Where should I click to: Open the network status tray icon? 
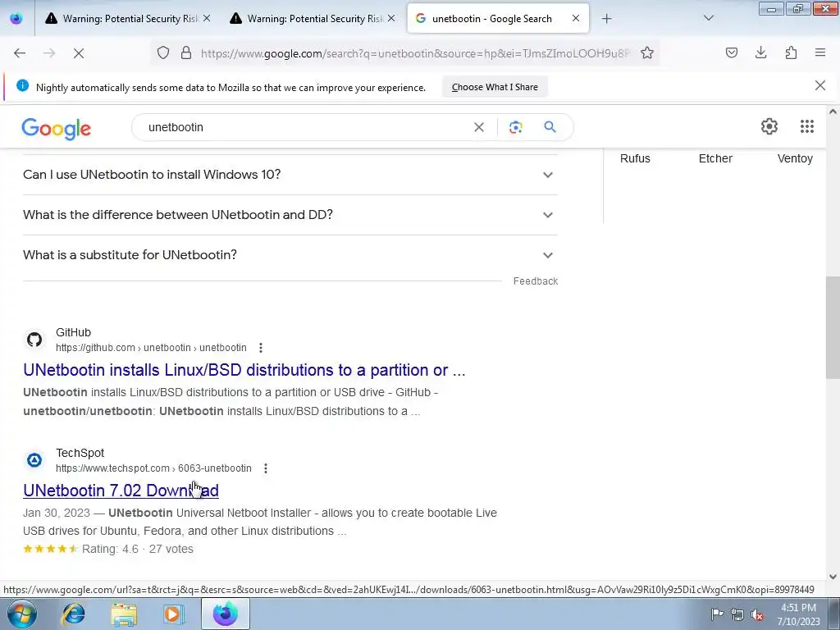click(737, 614)
